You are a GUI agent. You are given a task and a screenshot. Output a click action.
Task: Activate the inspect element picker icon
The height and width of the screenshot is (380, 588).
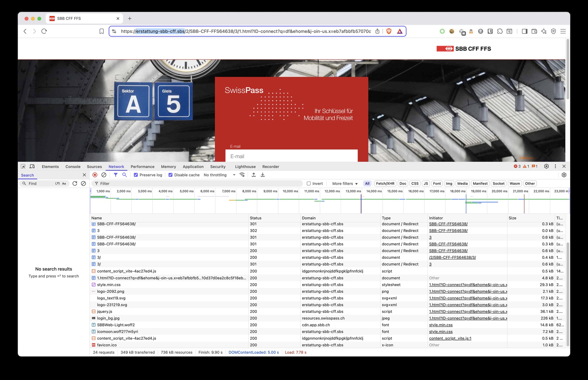coord(23,166)
